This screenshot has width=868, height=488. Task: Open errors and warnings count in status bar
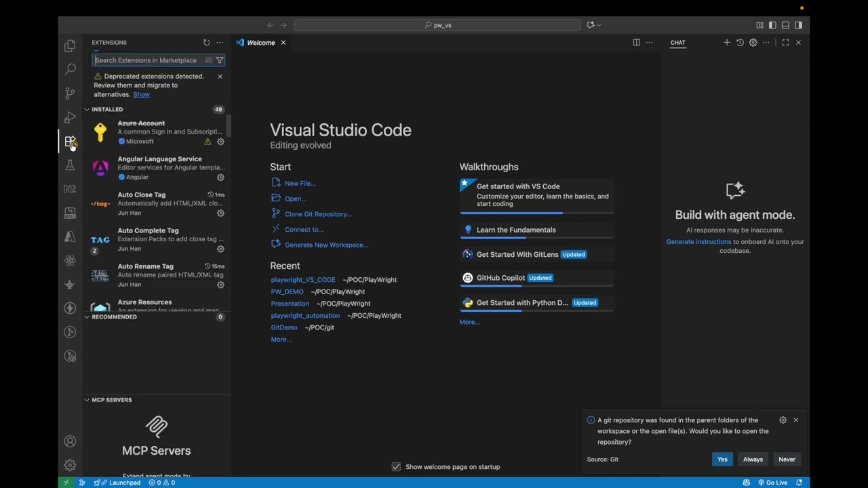[162, 483]
